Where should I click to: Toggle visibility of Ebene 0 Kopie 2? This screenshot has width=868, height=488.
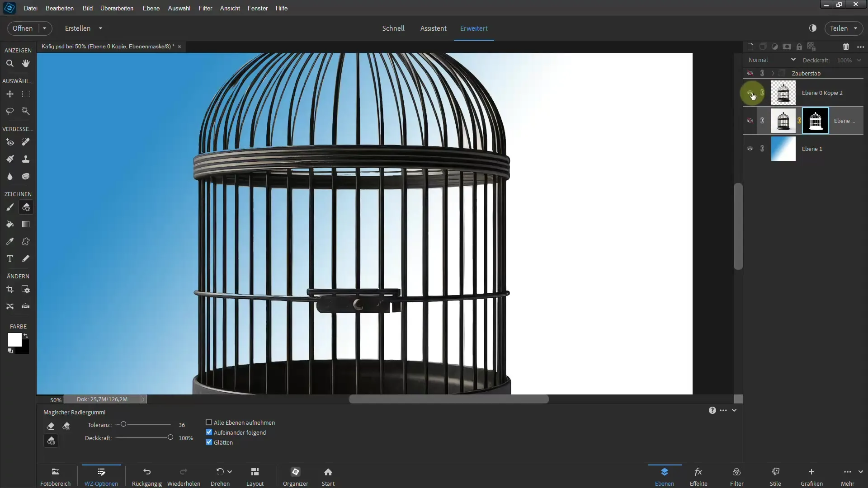pyautogui.click(x=750, y=93)
